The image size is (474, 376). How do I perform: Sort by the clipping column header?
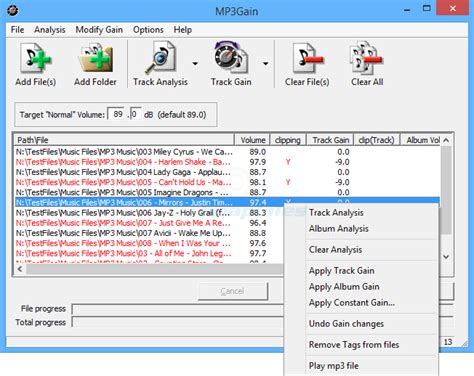coord(288,140)
